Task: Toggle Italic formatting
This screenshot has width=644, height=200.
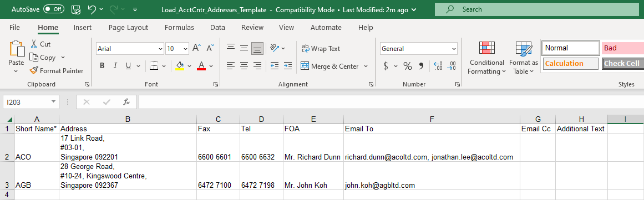Action: pos(115,65)
